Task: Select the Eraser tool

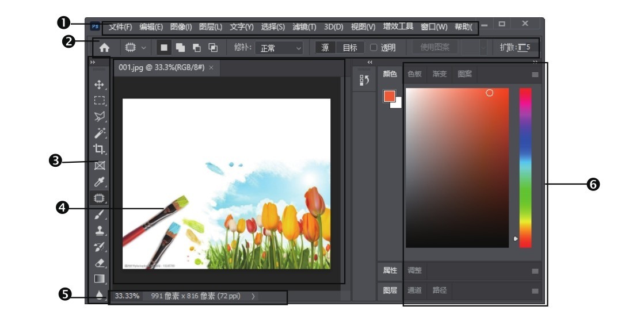Action: (100, 263)
